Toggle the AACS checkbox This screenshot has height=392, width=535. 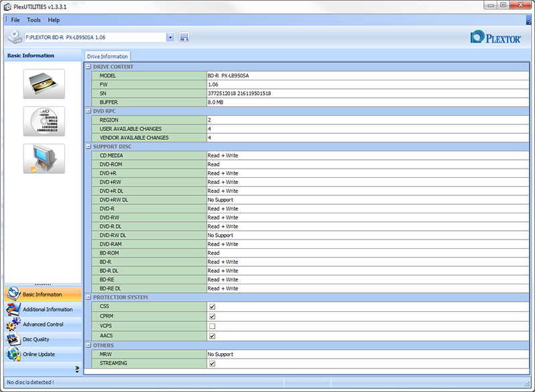[212, 336]
